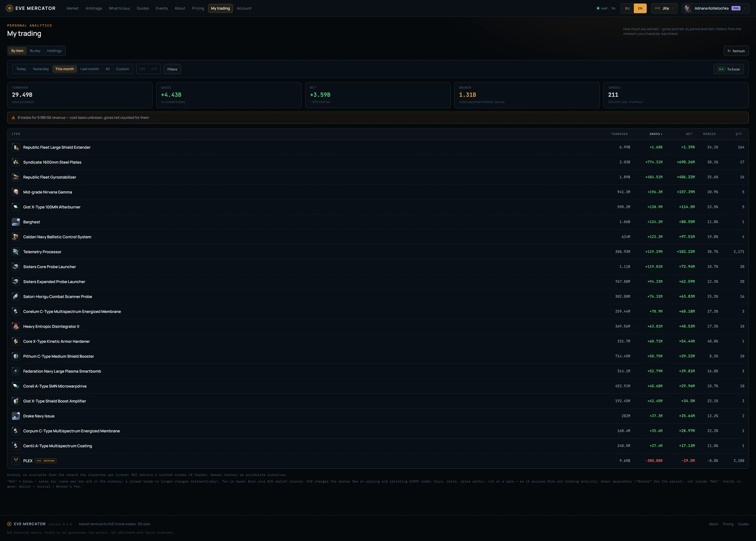Go to What to buy page

click(119, 8)
